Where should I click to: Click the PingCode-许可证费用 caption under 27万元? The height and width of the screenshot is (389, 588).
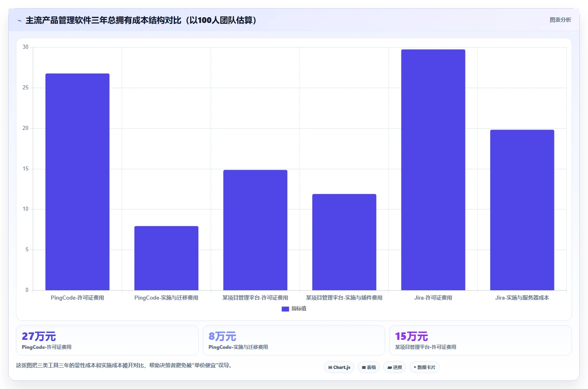[x=47, y=347]
